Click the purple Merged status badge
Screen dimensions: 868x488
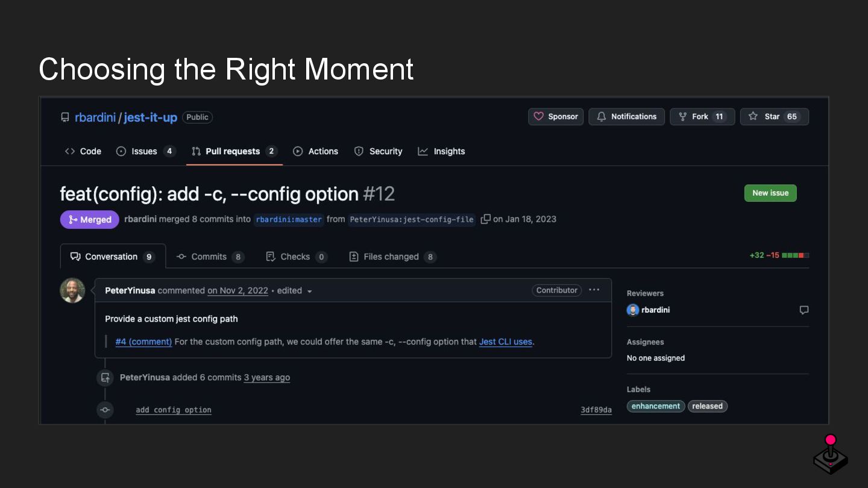point(90,219)
